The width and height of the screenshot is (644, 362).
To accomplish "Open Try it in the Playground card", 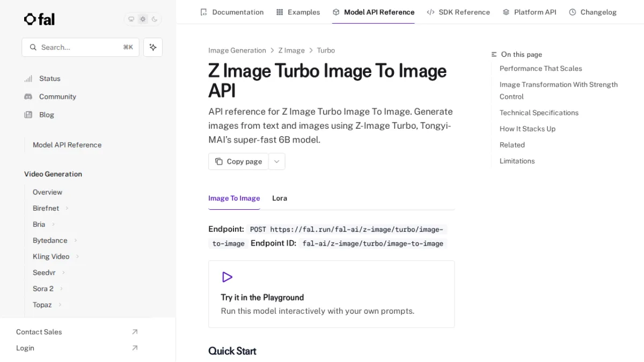I will point(331,294).
